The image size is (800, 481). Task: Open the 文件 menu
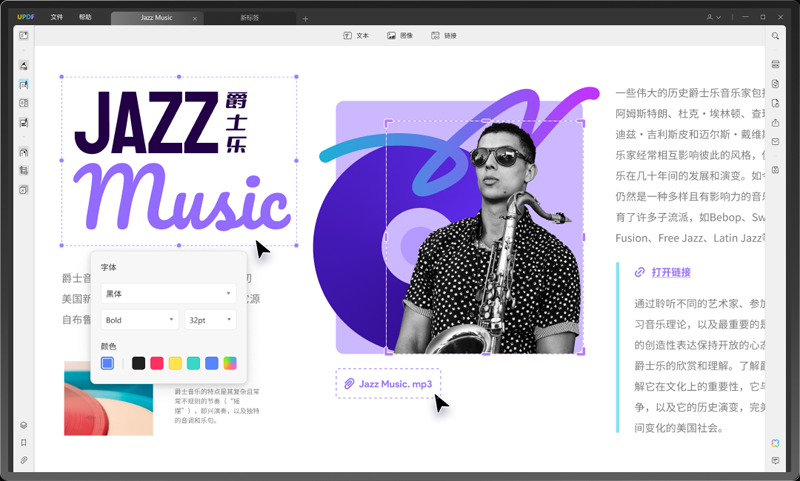click(57, 17)
